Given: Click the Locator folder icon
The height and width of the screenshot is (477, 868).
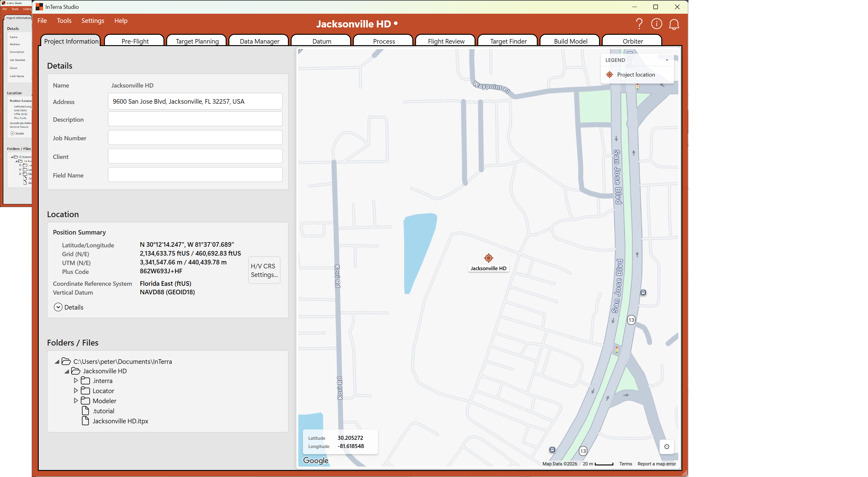Looking at the screenshot, I should (x=85, y=391).
